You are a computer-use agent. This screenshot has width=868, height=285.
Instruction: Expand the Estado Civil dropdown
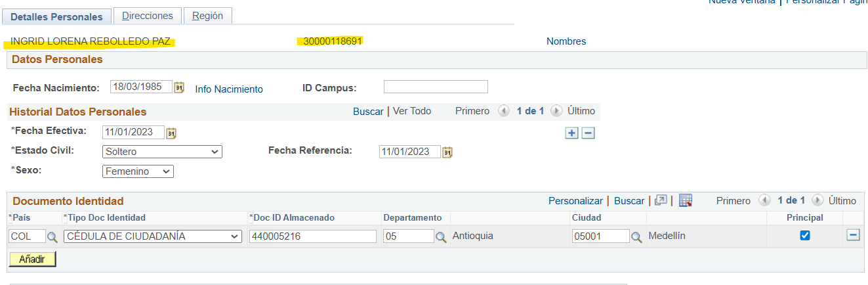[x=163, y=152]
